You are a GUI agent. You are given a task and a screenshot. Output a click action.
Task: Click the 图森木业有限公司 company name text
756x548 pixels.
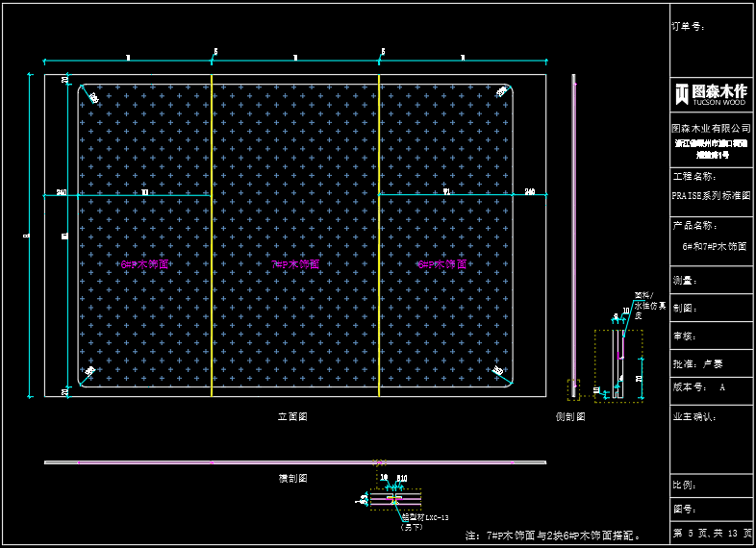711,128
